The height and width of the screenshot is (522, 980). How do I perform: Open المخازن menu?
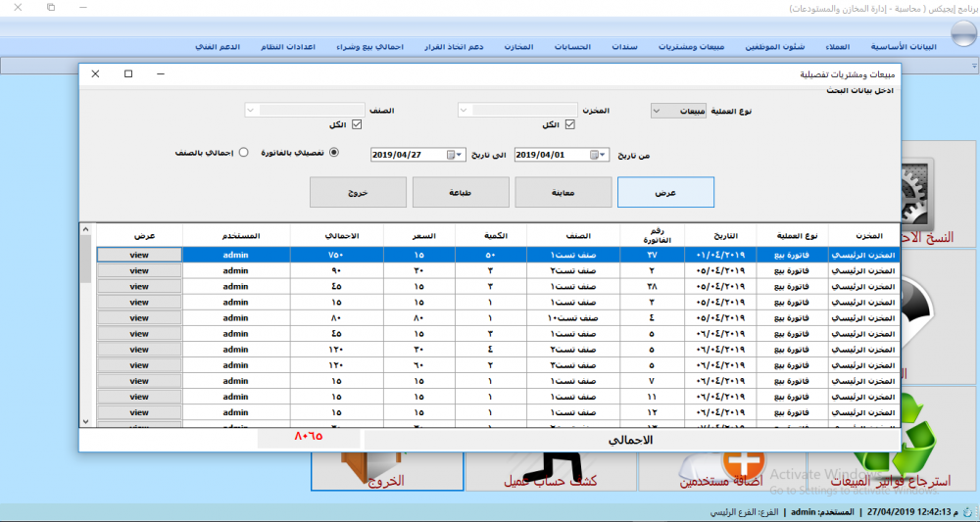click(518, 47)
